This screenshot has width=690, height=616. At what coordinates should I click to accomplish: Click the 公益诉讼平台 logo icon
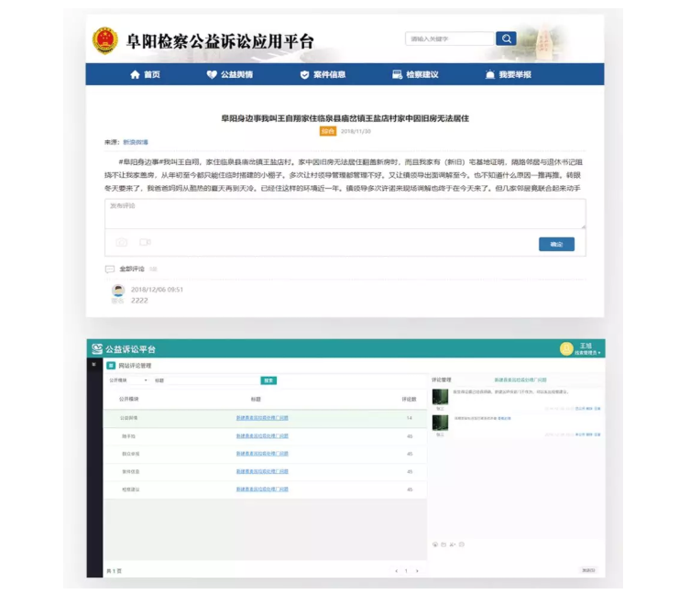click(x=95, y=349)
